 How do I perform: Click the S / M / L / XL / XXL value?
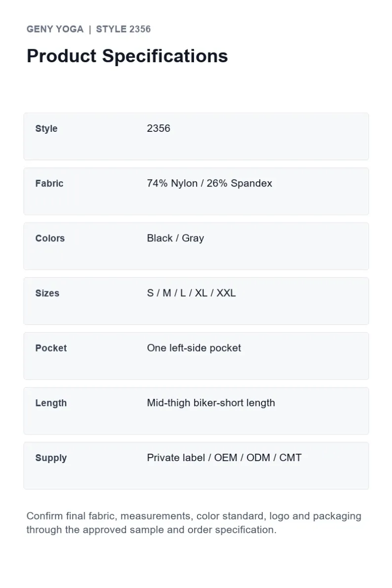pyautogui.click(x=192, y=293)
